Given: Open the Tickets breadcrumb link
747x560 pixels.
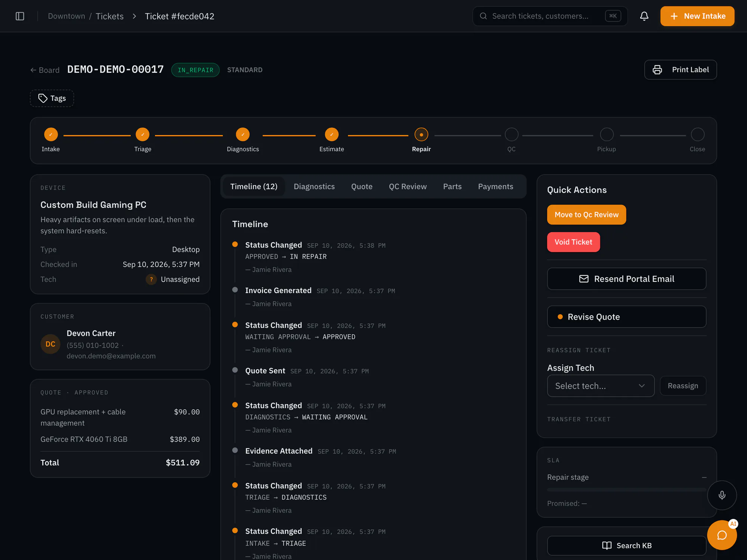Looking at the screenshot, I should [x=109, y=16].
